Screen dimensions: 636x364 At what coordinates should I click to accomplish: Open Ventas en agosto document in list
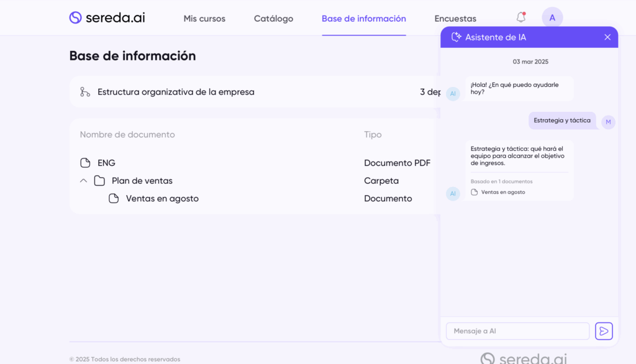pos(162,199)
